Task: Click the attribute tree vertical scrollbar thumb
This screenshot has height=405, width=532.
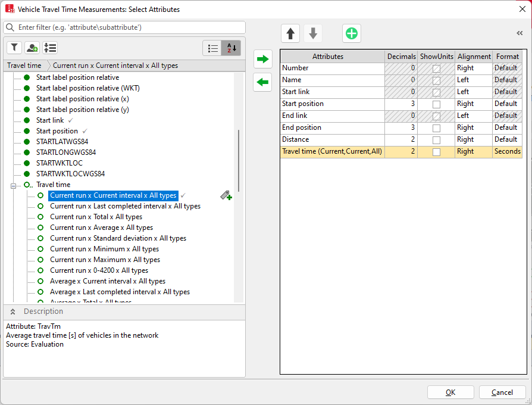Action: tap(239, 161)
